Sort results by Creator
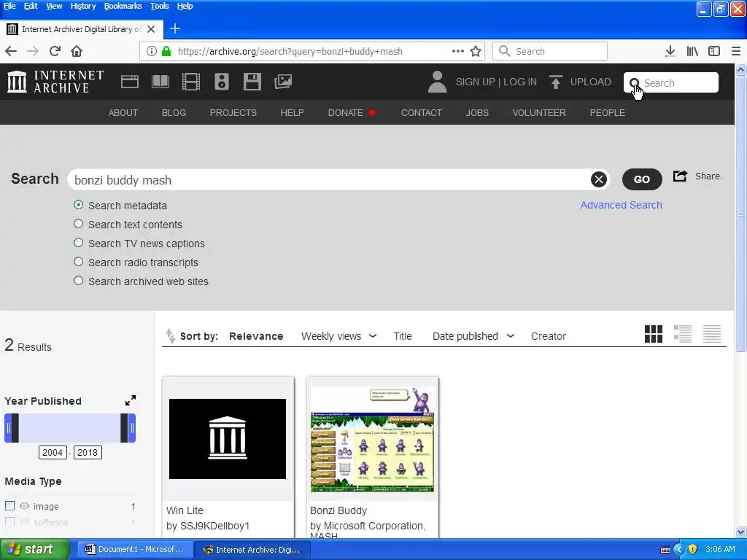 tap(549, 336)
